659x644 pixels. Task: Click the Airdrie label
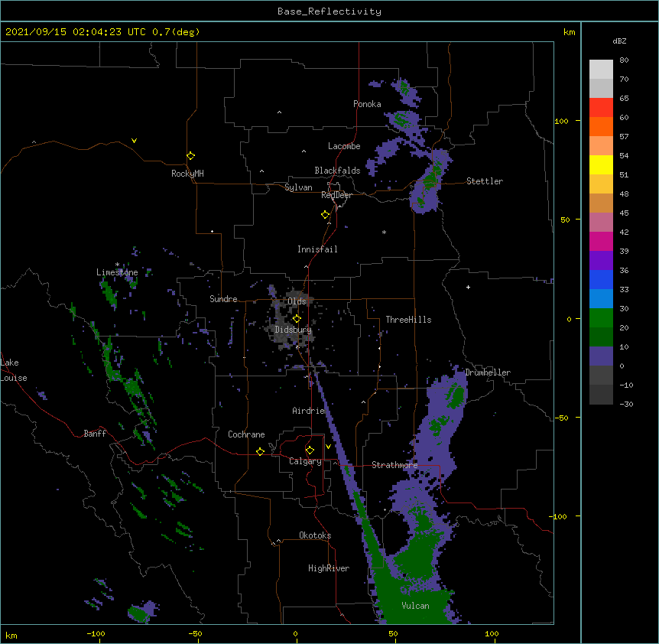pos(308,411)
